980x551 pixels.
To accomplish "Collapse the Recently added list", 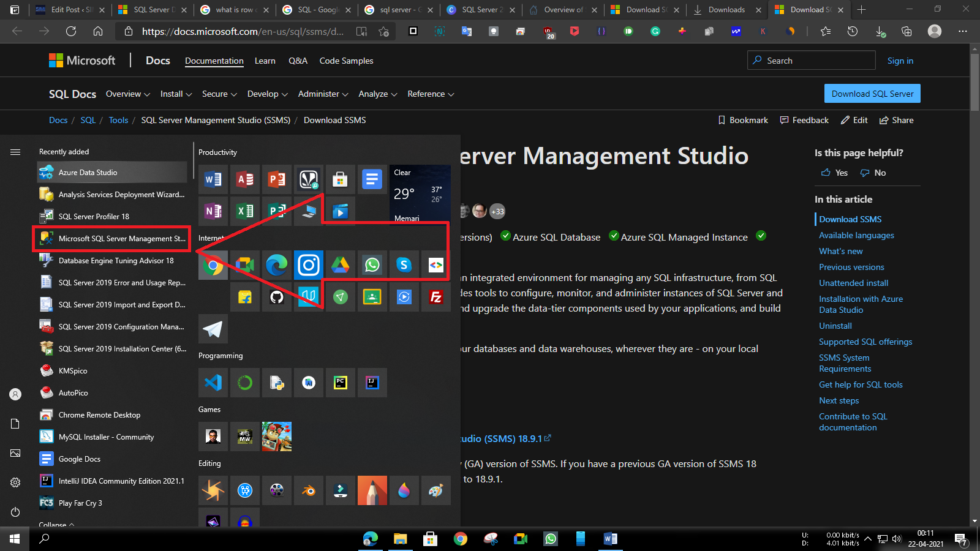I will 56,525.
